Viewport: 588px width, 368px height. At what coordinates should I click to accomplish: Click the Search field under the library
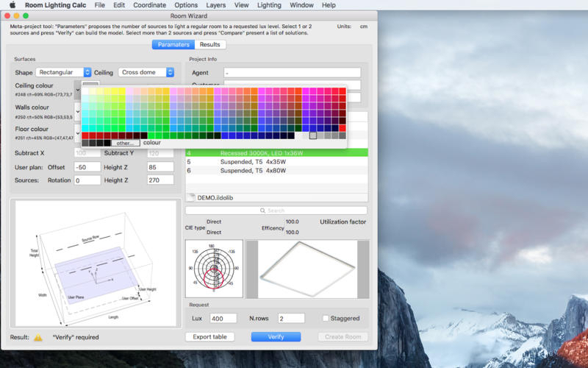click(x=276, y=210)
